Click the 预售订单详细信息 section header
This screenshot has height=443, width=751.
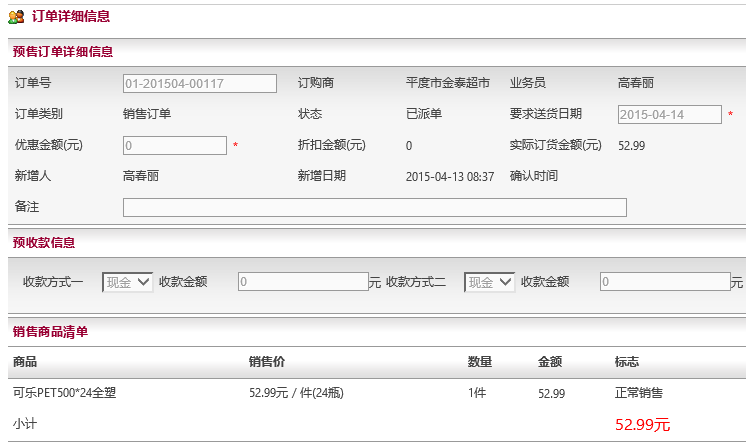(63, 52)
